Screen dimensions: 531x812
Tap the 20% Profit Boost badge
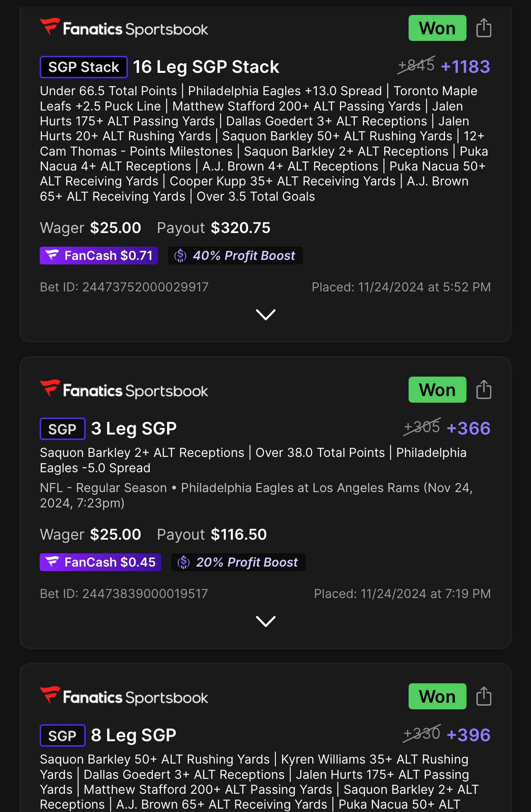point(238,562)
